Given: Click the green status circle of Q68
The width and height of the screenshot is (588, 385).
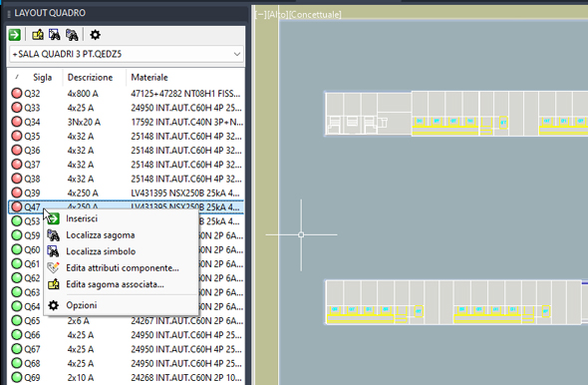Looking at the screenshot, I should [17, 363].
